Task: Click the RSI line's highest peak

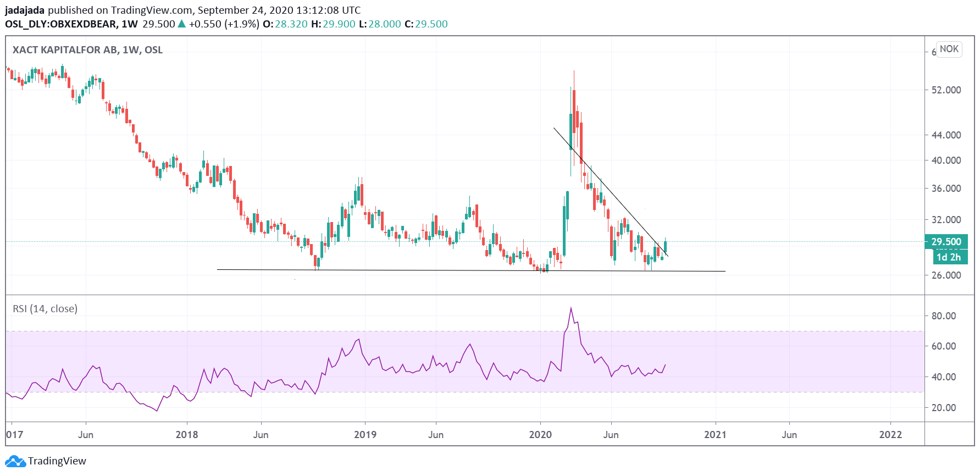Action: tap(571, 308)
